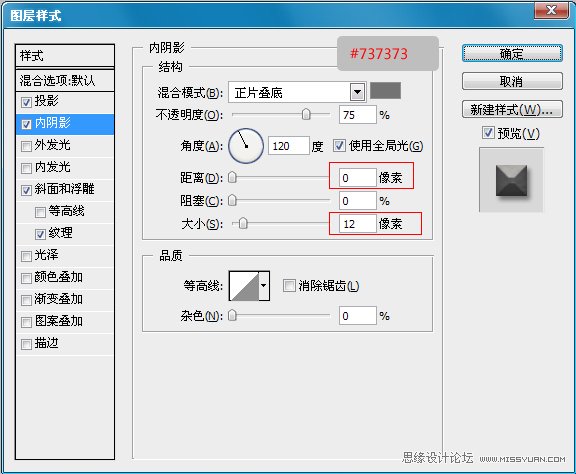Close the 图层样式 dialog

551,10
